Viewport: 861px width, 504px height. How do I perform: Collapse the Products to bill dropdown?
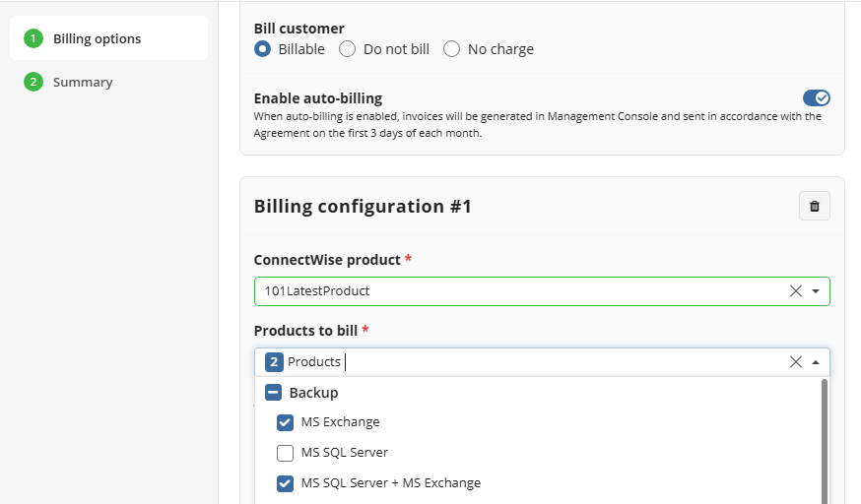[x=816, y=362]
